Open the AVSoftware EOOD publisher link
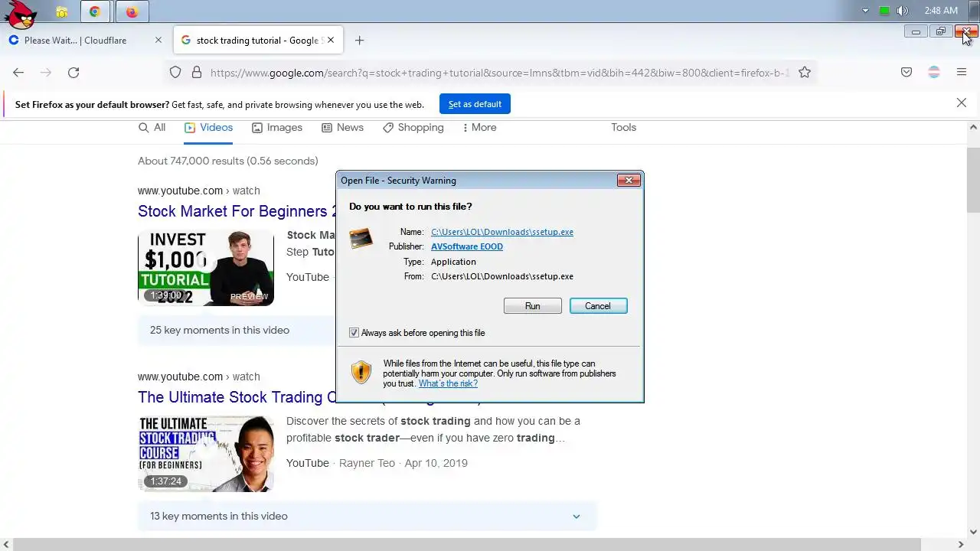This screenshot has height=551, width=980. coord(467,246)
